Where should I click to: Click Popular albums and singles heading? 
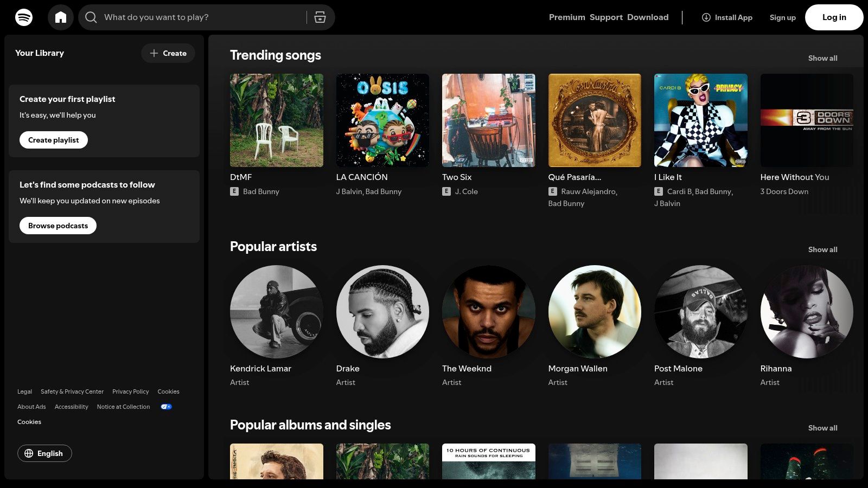click(x=310, y=425)
